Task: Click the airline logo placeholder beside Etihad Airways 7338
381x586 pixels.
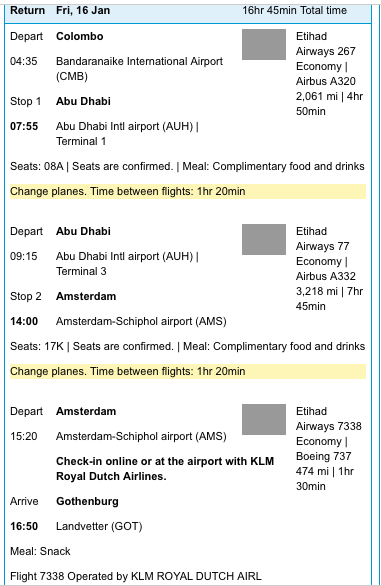Action: (x=264, y=419)
